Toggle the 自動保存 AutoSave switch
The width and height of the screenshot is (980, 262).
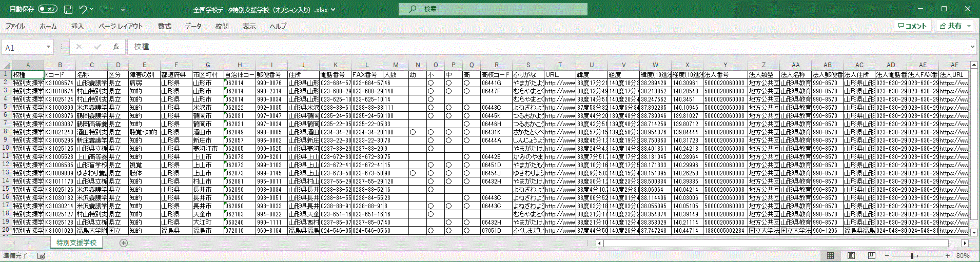(48, 9)
